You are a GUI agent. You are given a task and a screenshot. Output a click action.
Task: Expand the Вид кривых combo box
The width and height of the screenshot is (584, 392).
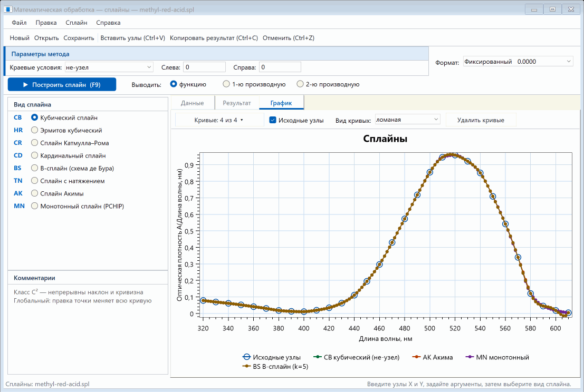(407, 120)
